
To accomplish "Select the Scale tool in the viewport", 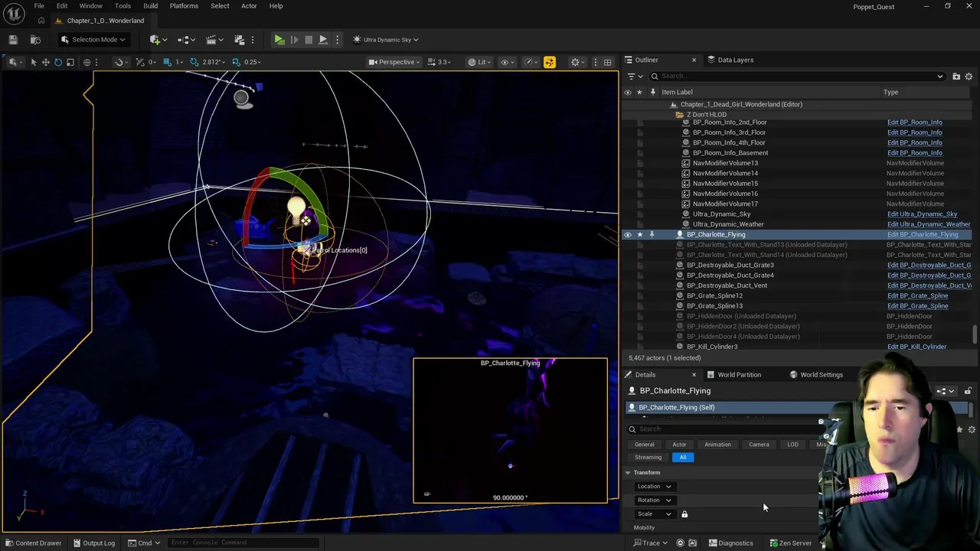I will click(70, 62).
